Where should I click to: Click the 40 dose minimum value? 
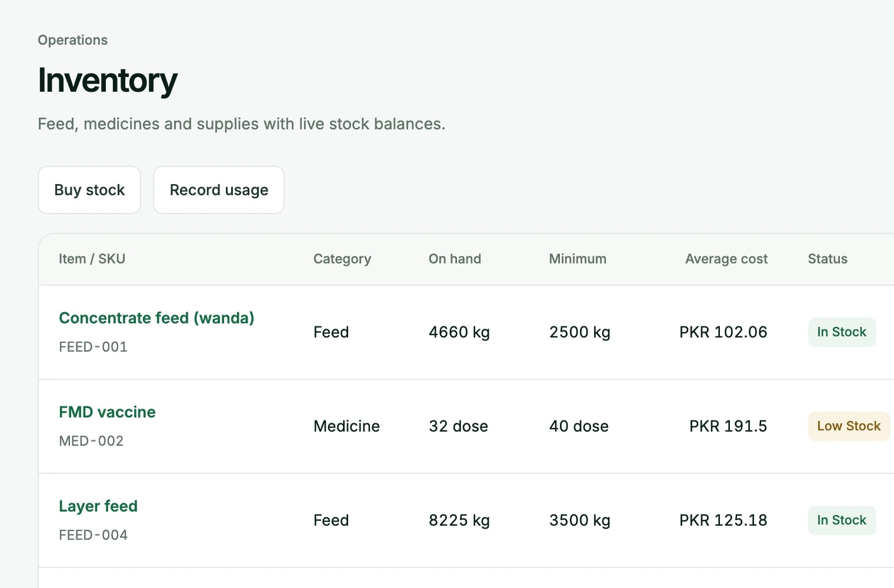[579, 426]
